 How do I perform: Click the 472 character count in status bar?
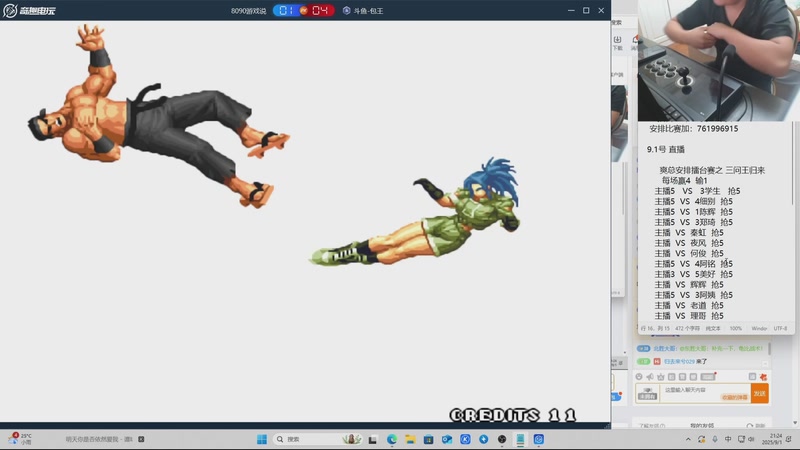click(x=688, y=329)
